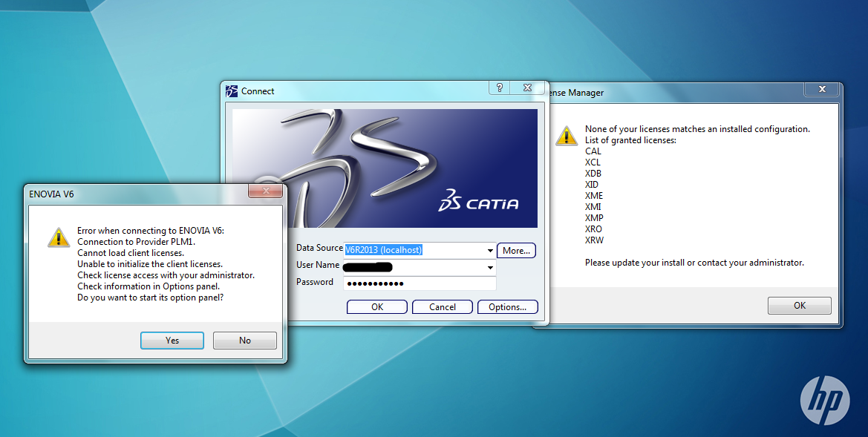This screenshot has height=437, width=868.
Task: Click 'Check license access with your administrator.' line
Action: 166,275
